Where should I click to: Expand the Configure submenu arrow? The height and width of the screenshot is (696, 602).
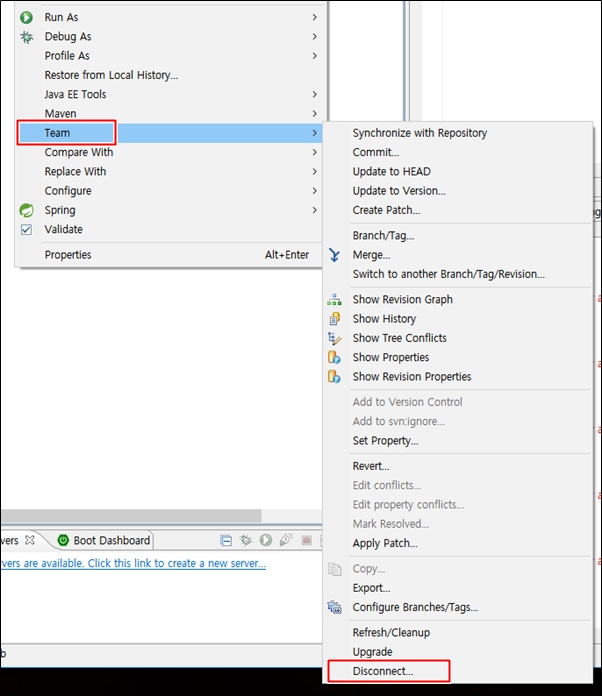(314, 191)
